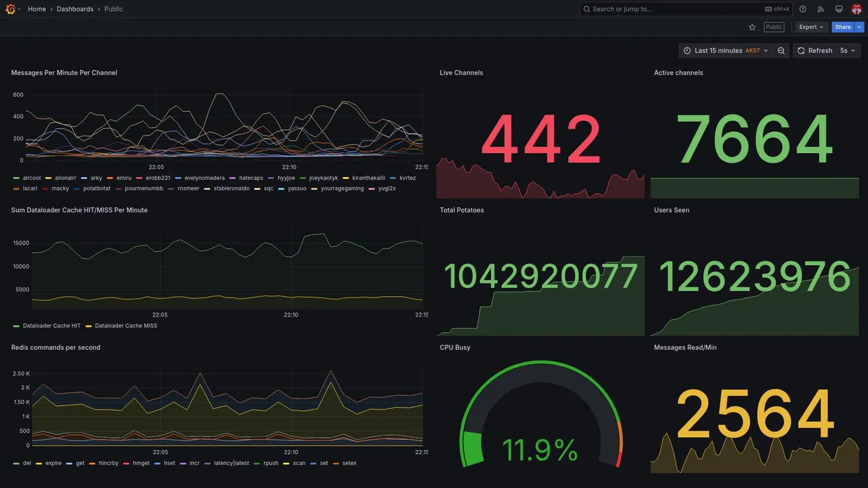Open Dashboards breadcrumb link
Image resolution: width=868 pixels, height=488 pixels.
tap(75, 9)
